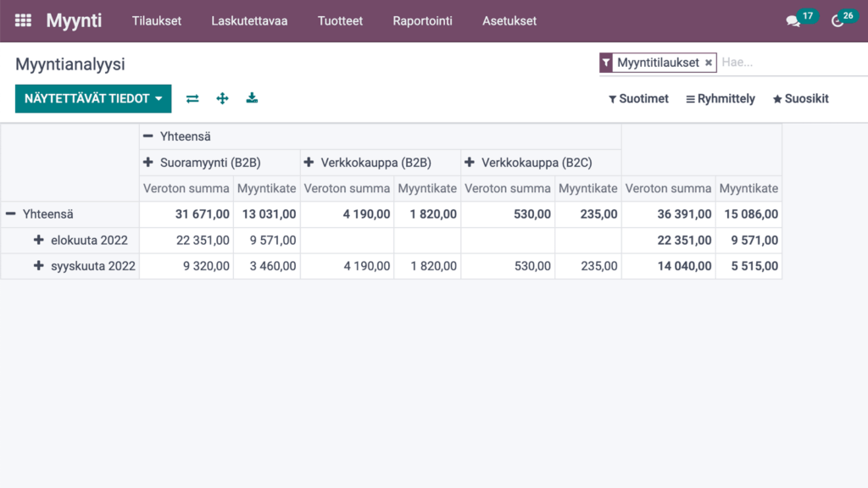Image resolution: width=868 pixels, height=488 pixels.
Task: Open the apps grid menu
Action: [22, 20]
